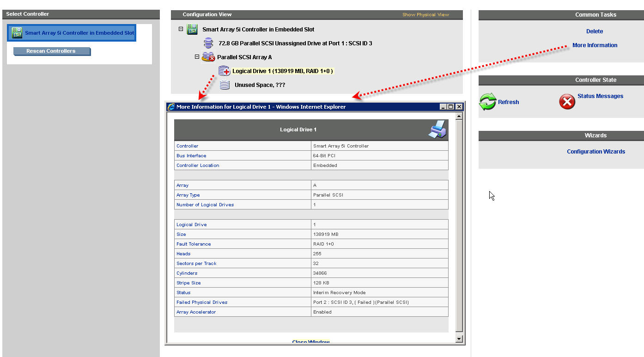Image resolution: width=644 pixels, height=357 pixels.
Task: Click the Internet Explorer icon in popup title bar
Action: [x=171, y=107]
